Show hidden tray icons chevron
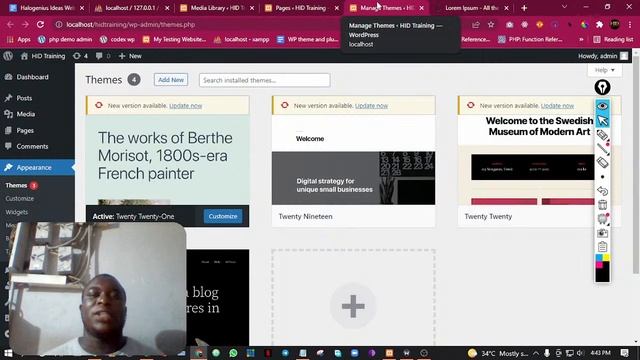 536,353
